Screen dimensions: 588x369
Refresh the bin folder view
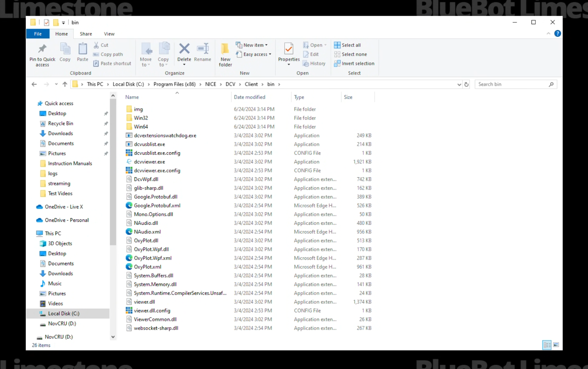(466, 84)
